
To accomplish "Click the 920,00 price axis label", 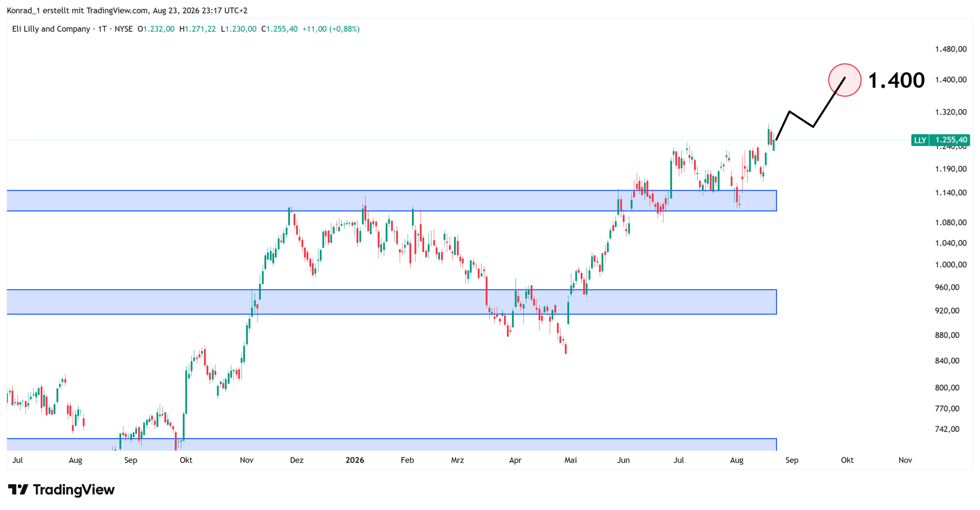I will click(x=947, y=311).
